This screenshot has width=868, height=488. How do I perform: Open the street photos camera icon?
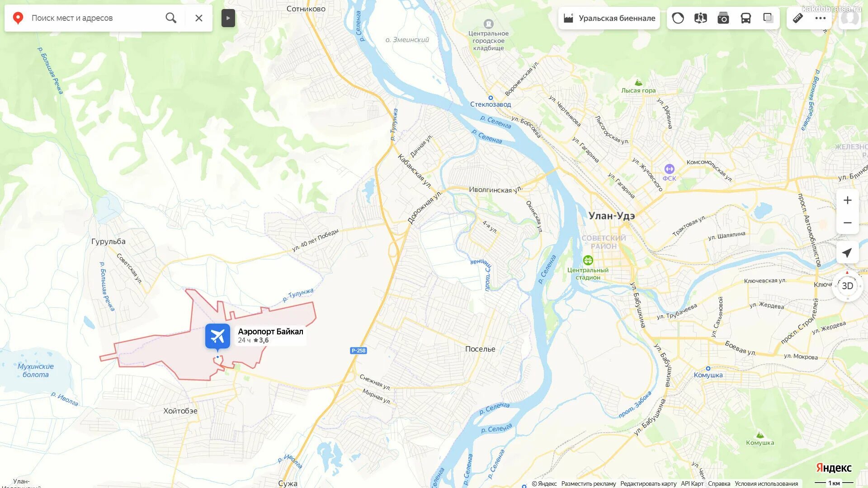click(723, 18)
